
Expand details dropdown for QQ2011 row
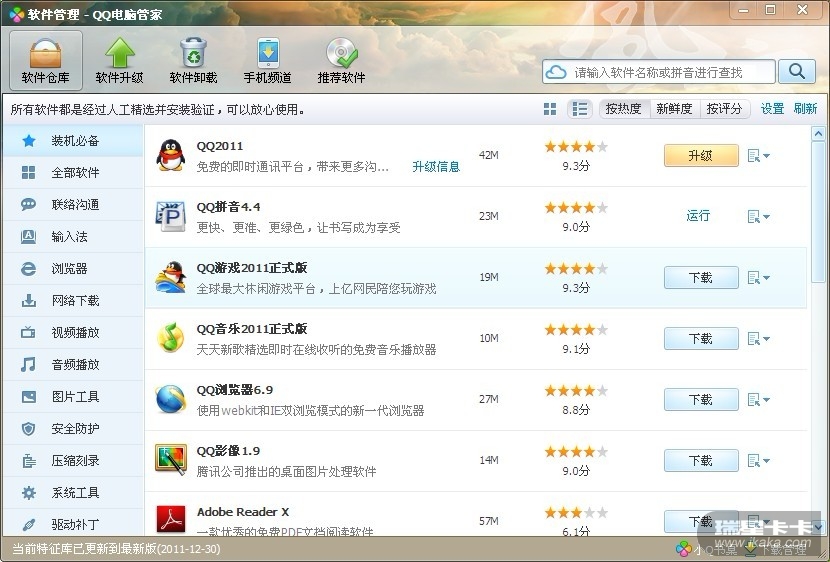(759, 156)
